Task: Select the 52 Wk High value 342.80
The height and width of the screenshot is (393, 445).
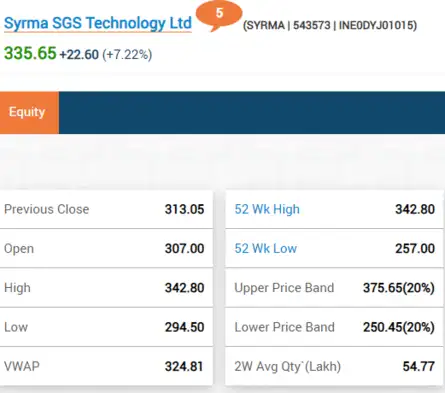Action: [x=415, y=209]
